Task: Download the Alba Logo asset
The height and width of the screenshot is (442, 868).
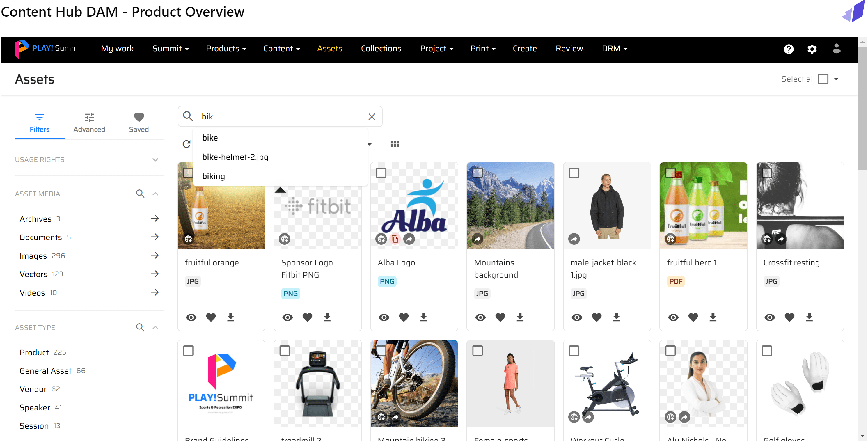Action: (x=423, y=317)
